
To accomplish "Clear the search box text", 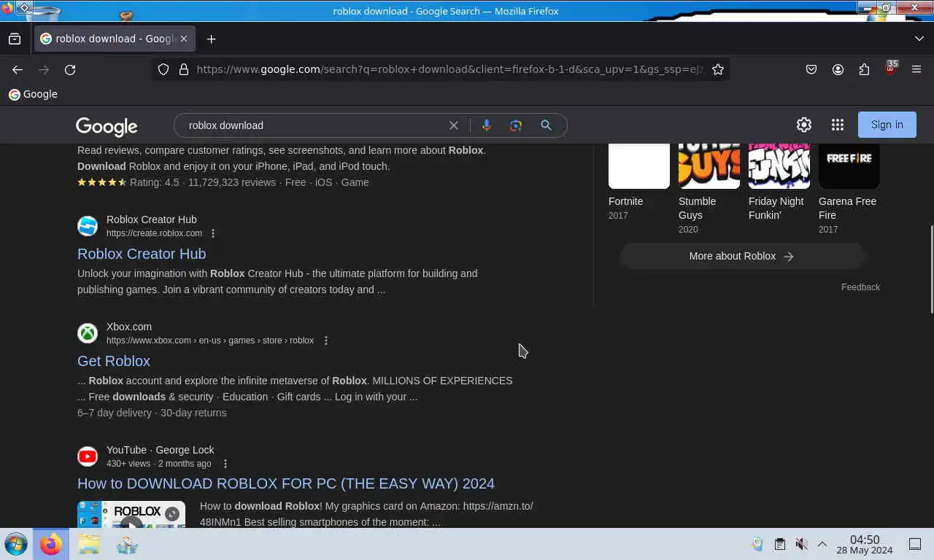I will (x=454, y=125).
